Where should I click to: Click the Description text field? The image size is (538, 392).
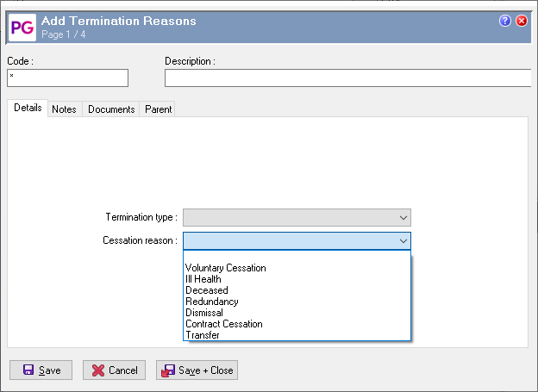pyautogui.click(x=347, y=78)
